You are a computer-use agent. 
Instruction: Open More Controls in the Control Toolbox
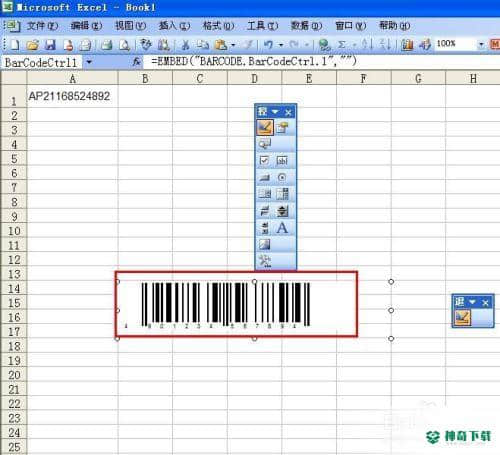[x=265, y=261]
